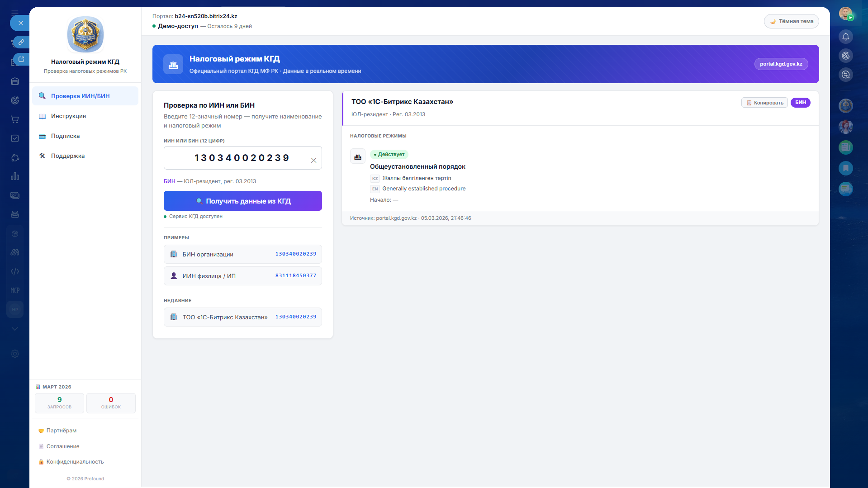Click the settings gear in left rail
The height and width of the screenshot is (488, 868).
pyautogui.click(x=15, y=354)
